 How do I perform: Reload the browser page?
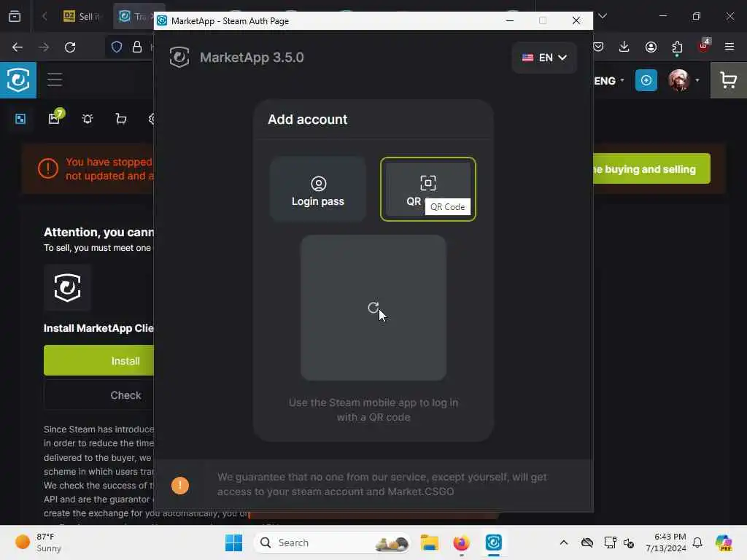70,47
